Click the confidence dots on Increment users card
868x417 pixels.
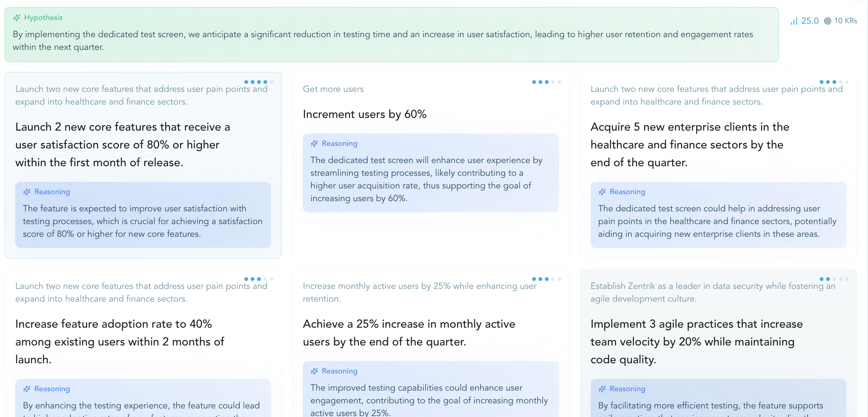[546, 82]
